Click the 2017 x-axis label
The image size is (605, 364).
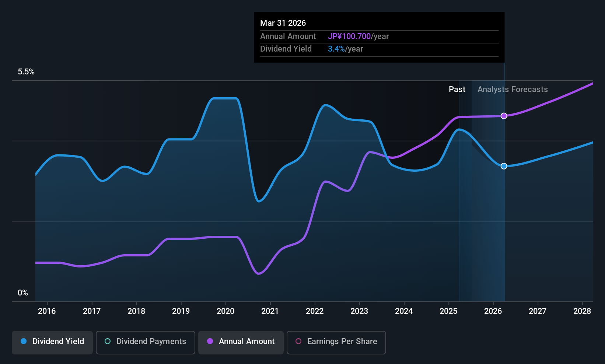coord(92,311)
